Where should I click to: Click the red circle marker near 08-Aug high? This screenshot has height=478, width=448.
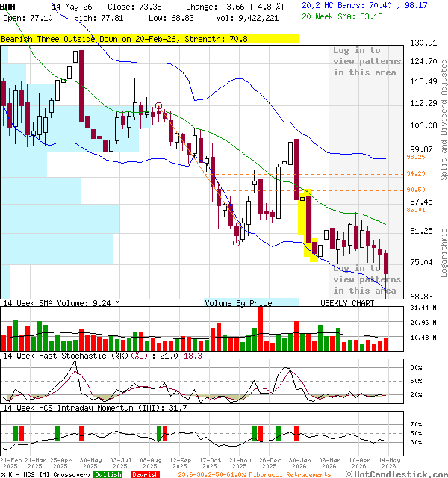coord(158,106)
